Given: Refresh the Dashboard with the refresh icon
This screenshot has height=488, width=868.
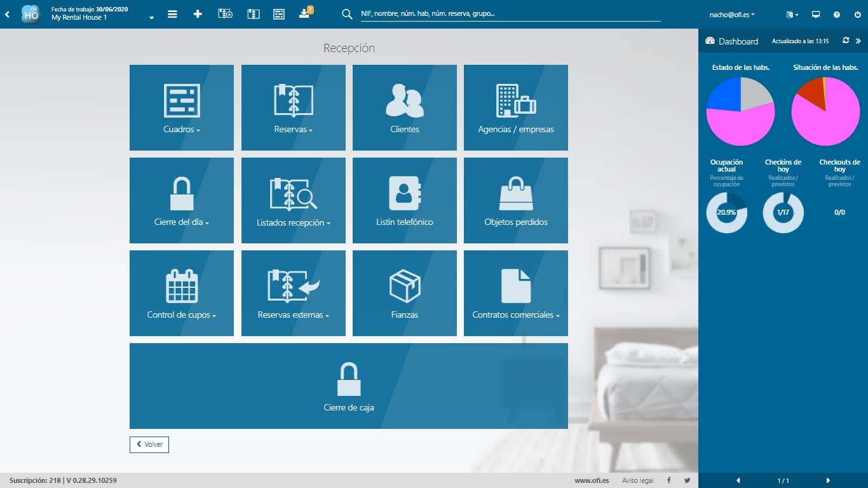Looking at the screenshot, I should coord(845,41).
